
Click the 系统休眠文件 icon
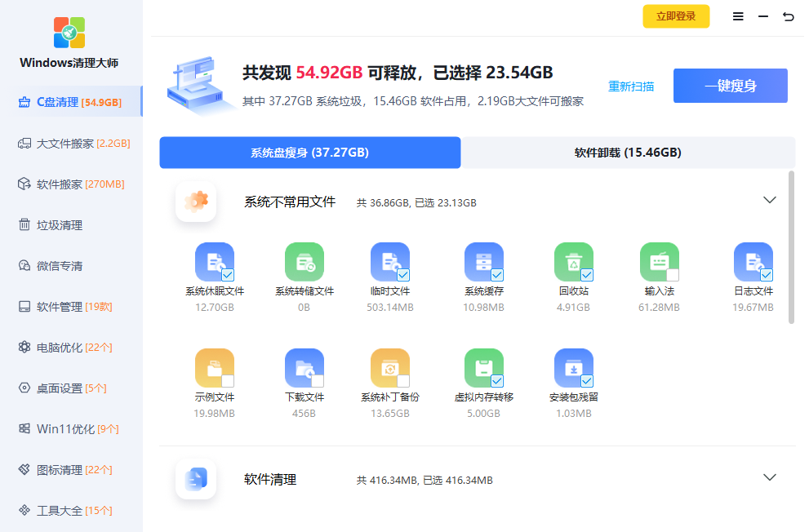213,262
